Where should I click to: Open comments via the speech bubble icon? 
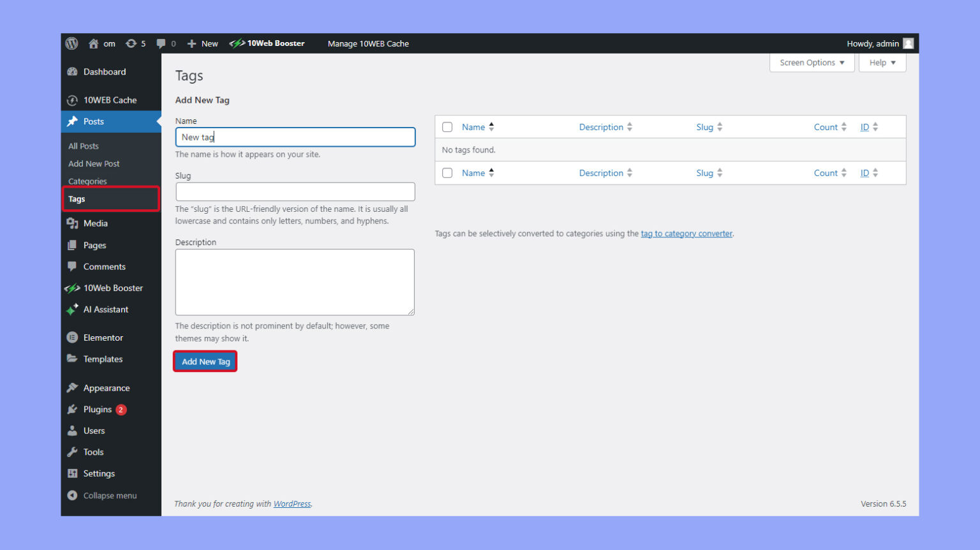162,43
